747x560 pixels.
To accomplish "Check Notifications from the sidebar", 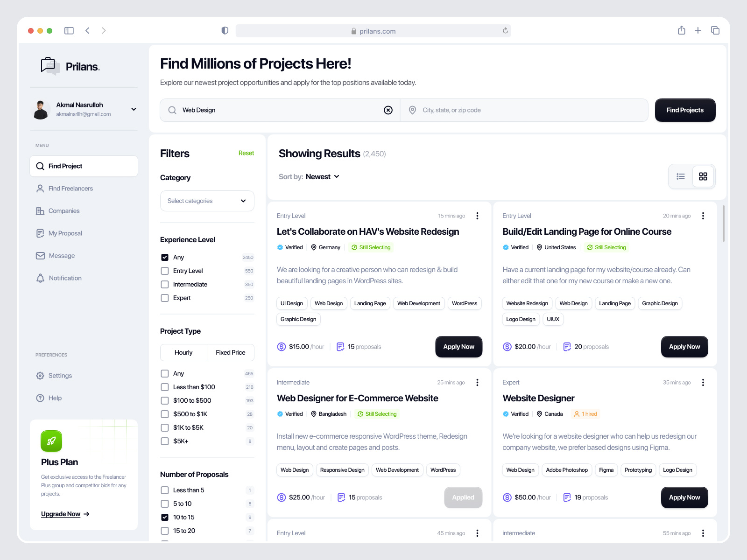I will click(65, 278).
